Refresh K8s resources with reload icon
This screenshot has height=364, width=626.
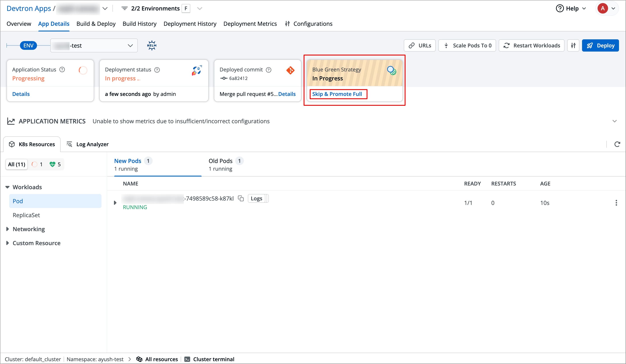click(x=617, y=144)
